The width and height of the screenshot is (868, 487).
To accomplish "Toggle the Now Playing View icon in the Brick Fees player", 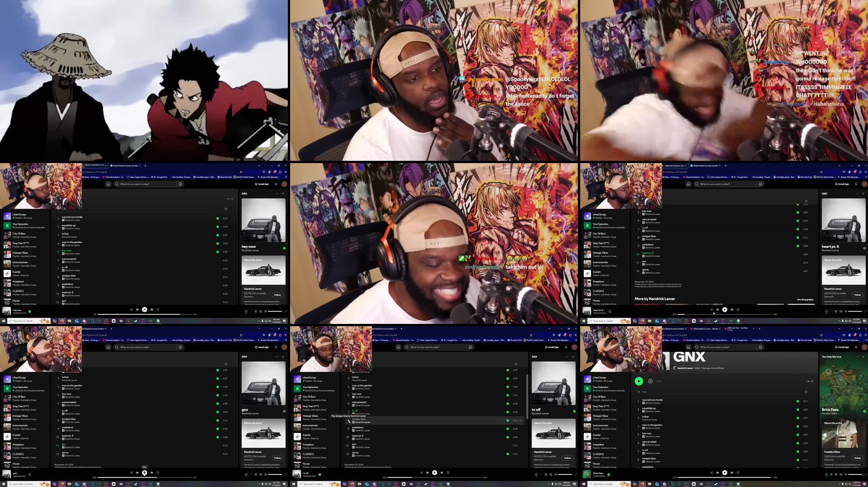I will coord(826,474).
